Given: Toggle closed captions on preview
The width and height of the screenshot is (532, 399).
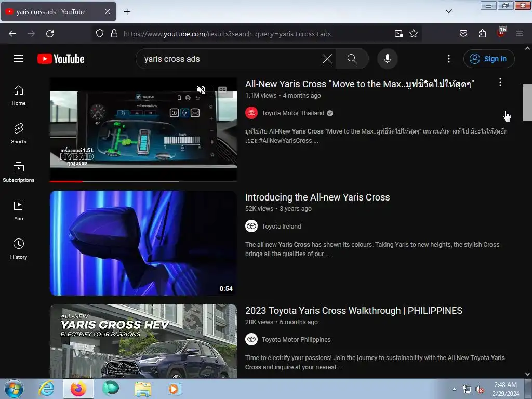Looking at the screenshot, I should point(222,90).
